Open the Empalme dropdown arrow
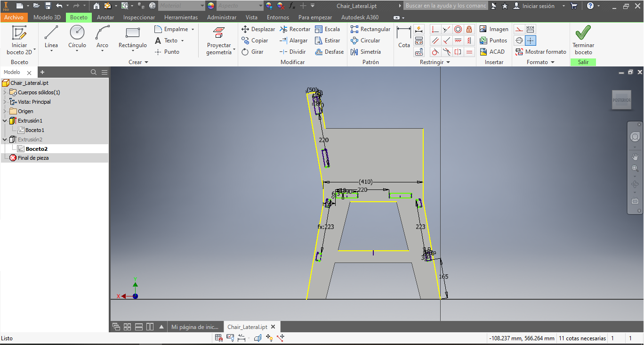Image resolution: width=644 pixels, height=345 pixels. coord(192,29)
